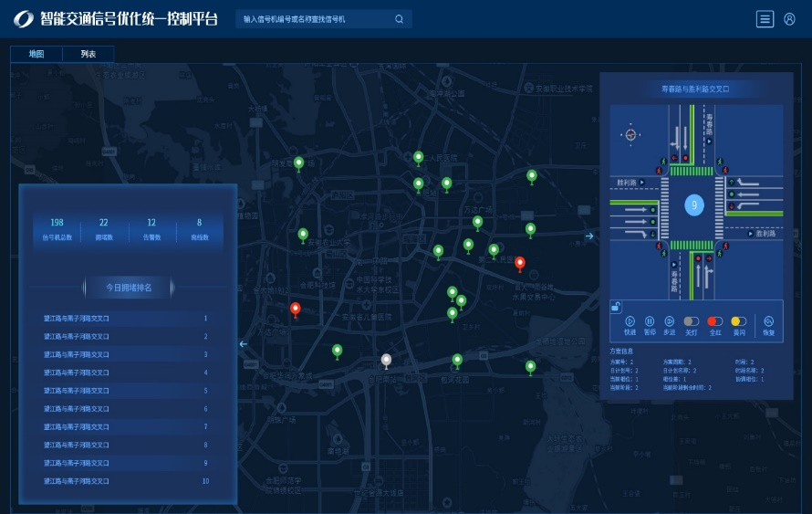Open the user profile icon
Screen dimensions: 812x514
(x=789, y=19)
